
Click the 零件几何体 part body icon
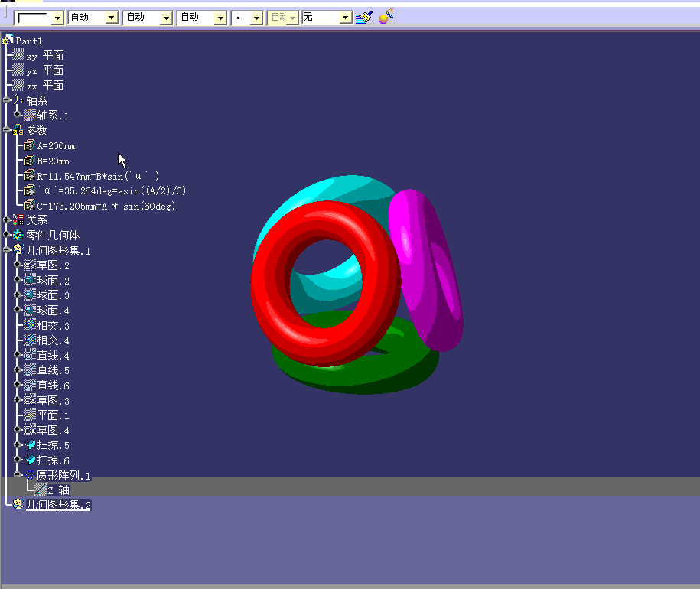coord(18,235)
